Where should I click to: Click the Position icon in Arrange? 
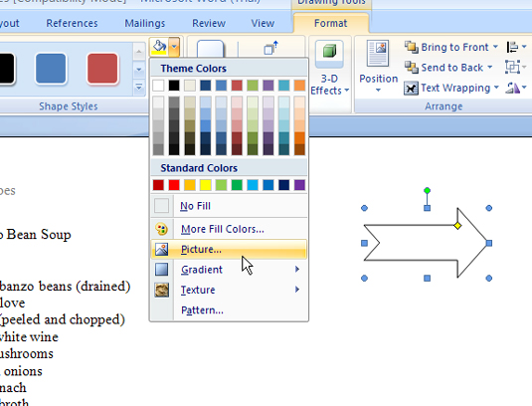point(378,54)
